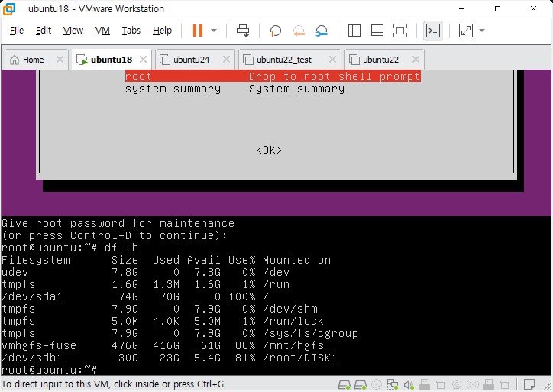Screen dimensions: 553x392
Task: Maximize the VMware Workstation window
Action: pyautogui.click(x=498, y=9)
